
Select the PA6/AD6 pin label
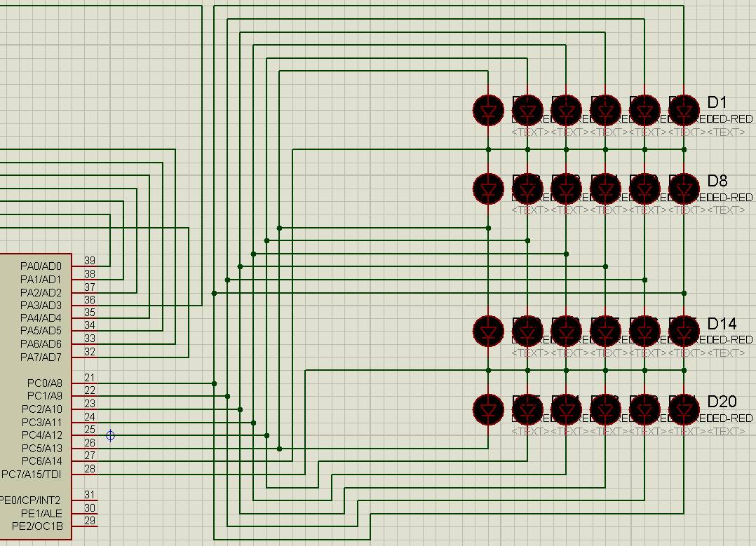[x=41, y=344]
